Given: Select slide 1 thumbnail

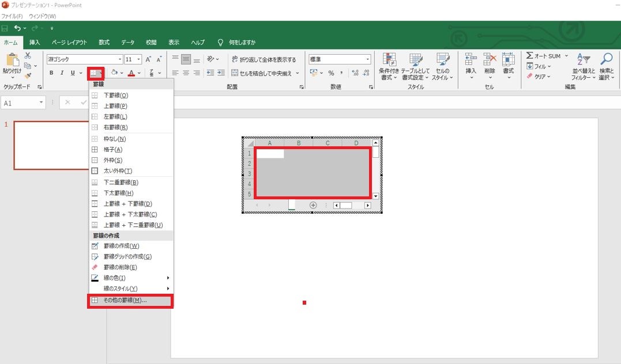Looking at the screenshot, I should (51, 145).
